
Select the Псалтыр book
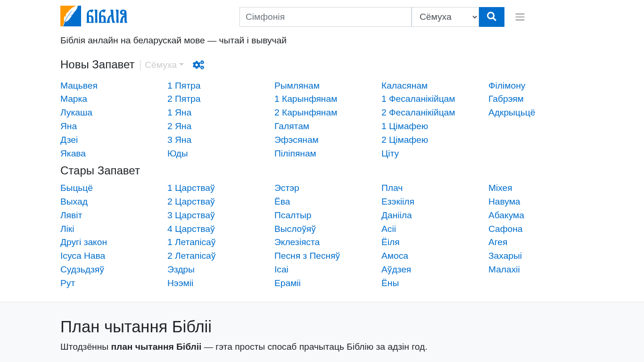(x=293, y=215)
